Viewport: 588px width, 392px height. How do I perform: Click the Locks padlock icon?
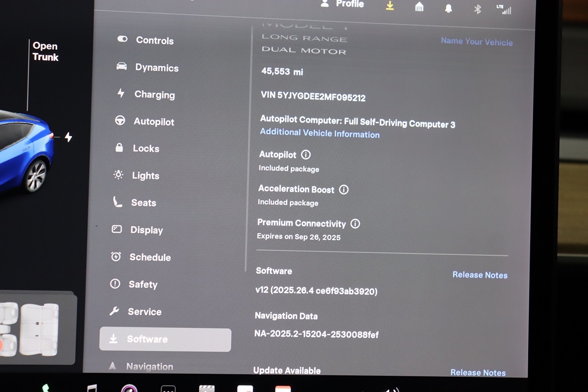coord(119,147)
